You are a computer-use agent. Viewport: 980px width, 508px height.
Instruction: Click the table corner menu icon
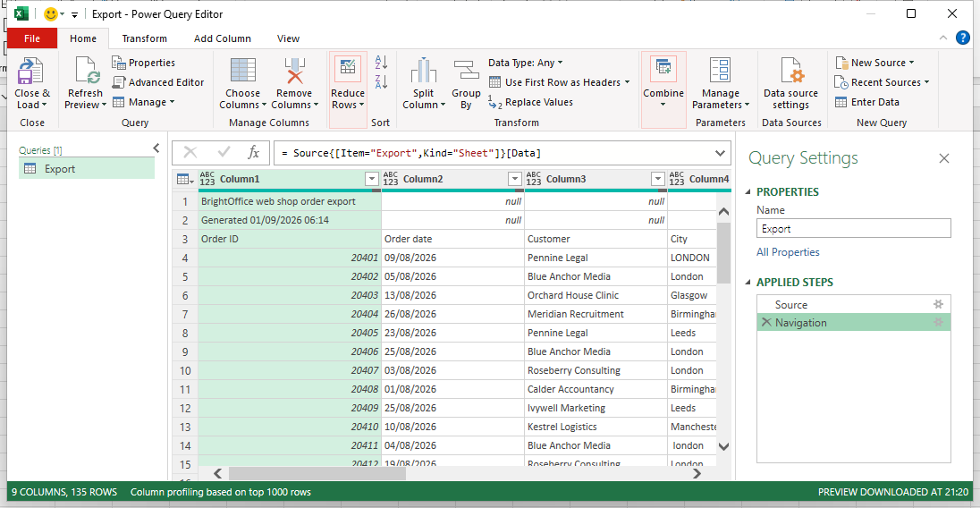(184, 180)
